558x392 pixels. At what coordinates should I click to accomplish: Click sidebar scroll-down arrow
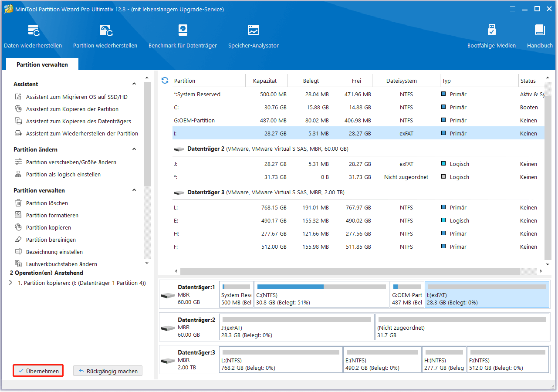coord(147,263)
